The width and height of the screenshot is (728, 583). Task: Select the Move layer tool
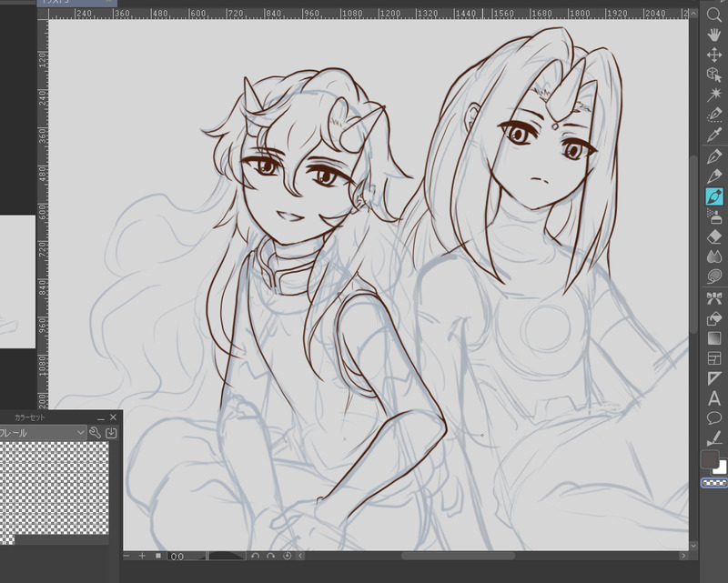tap(714, 55)
